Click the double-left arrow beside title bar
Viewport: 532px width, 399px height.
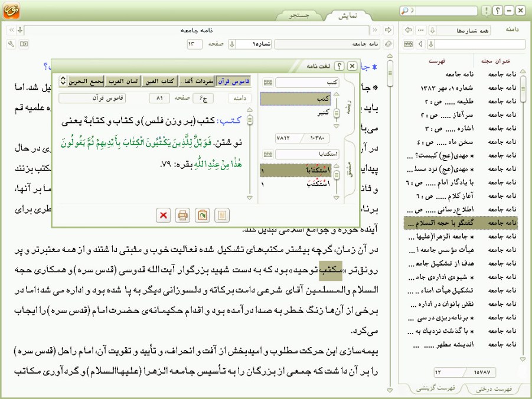pyautogui.click(x=12, y=30)
